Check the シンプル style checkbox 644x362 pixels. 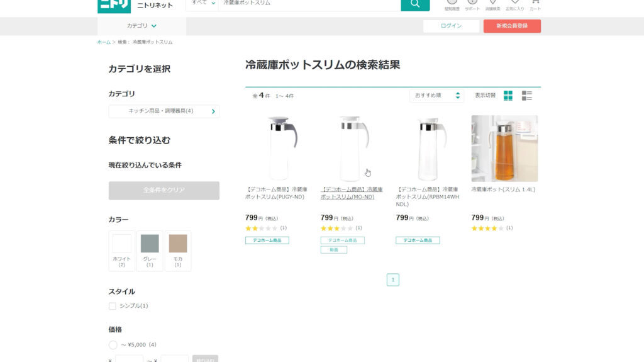pyautogui.click(x=113, y=306)
